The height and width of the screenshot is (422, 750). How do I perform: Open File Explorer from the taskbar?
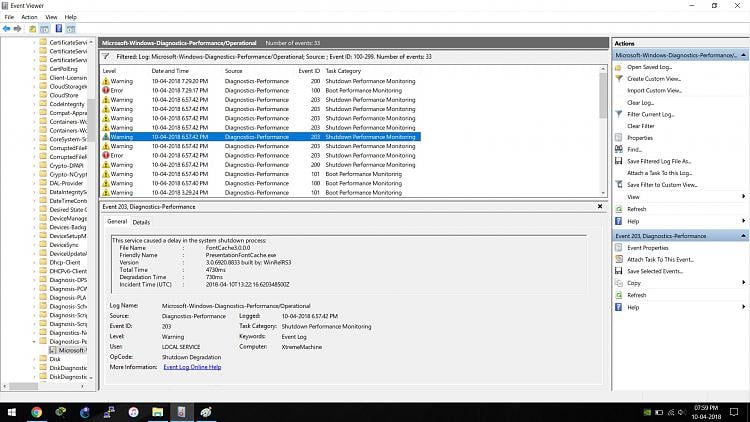coord(157,412)
